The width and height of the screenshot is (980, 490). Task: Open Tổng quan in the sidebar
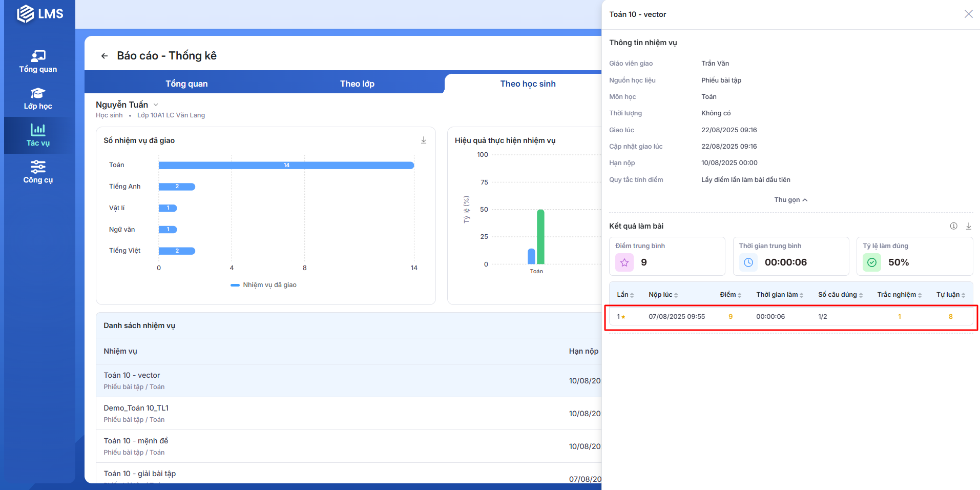[x=38, y=62]
